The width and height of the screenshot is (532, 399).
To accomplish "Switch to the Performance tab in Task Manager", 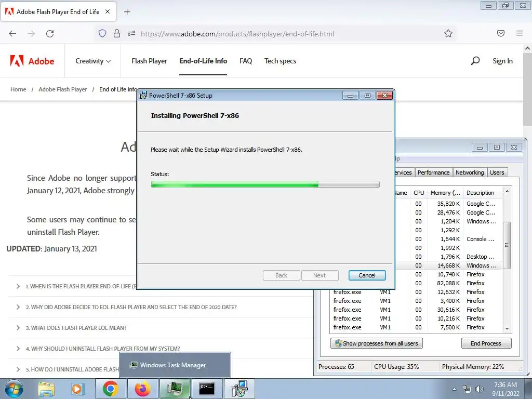I will coord(433,172).
